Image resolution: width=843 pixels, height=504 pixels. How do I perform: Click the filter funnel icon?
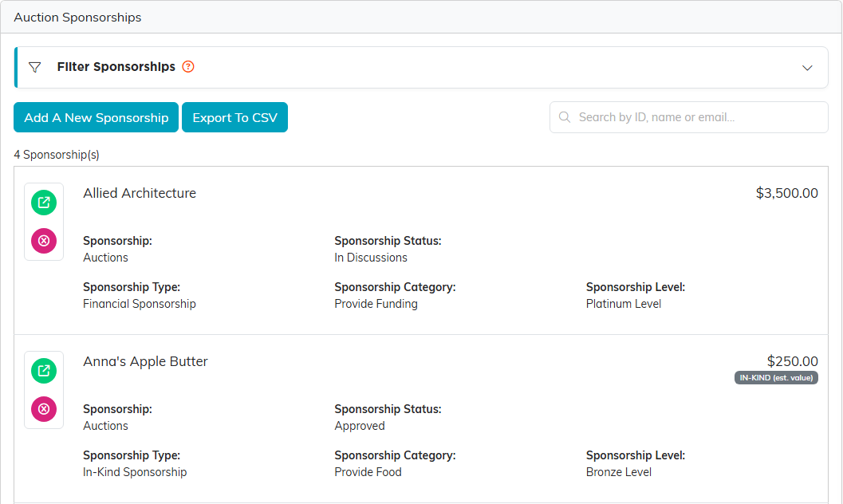35,67
